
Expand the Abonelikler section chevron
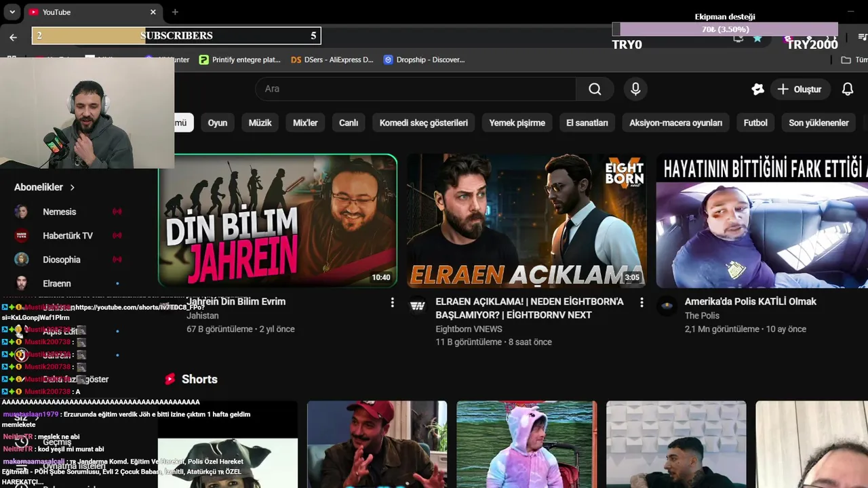click(x=73, y=187)
